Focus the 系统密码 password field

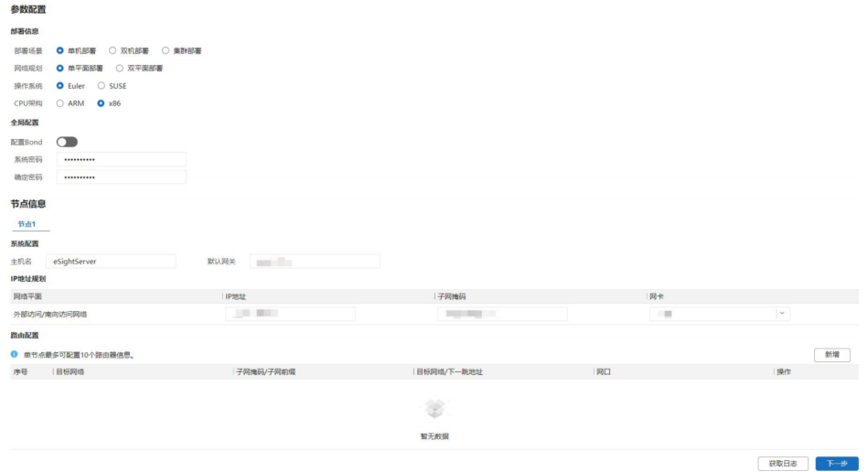(122, 159)
